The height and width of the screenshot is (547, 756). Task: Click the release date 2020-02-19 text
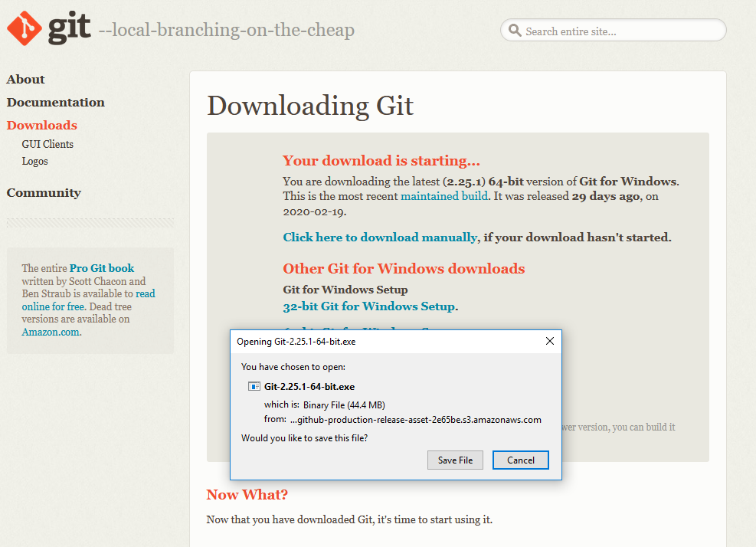313,211
